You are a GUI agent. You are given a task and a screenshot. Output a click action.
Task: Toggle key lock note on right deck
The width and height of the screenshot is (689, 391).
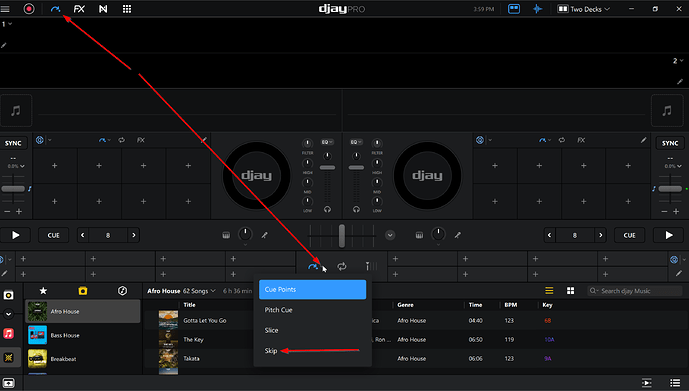coord(654,189)
